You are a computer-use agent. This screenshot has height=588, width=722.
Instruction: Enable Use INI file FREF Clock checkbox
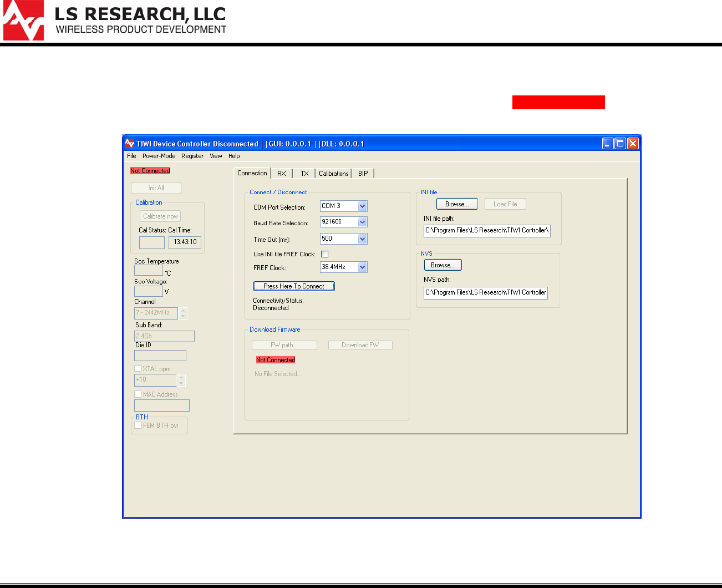pyautogui.click(x=325, y=254)
